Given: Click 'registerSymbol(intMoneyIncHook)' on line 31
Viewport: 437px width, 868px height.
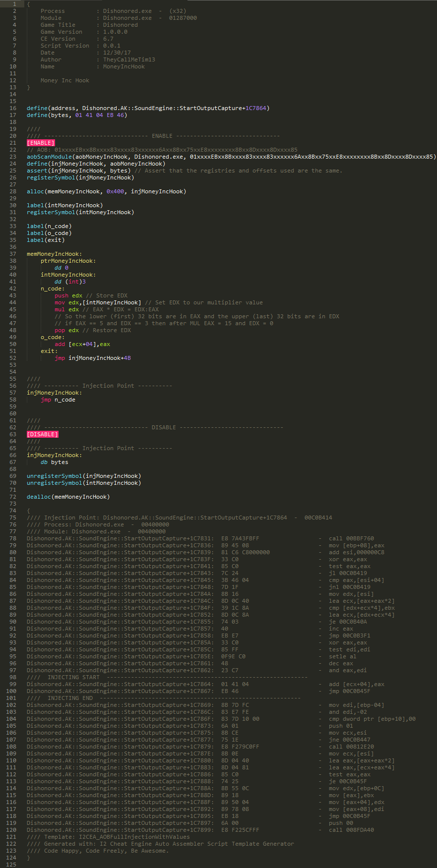Looking at the screenshot, I should tap(80, 212).
